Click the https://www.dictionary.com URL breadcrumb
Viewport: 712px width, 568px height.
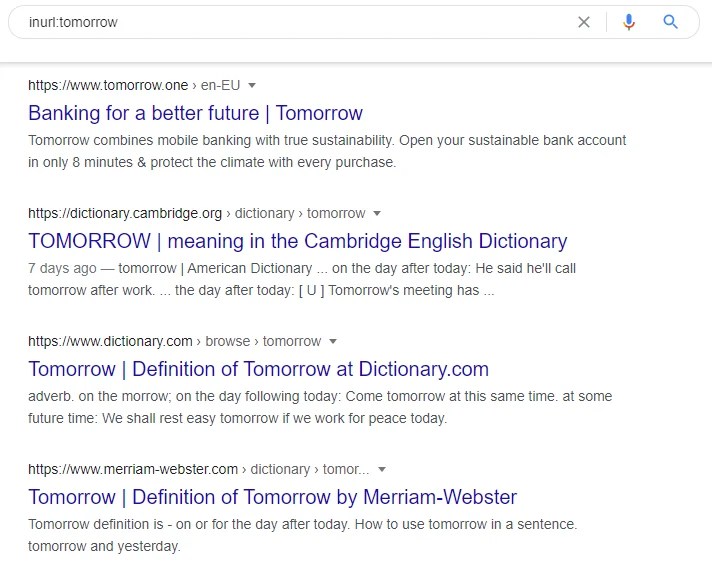coord(110,341)
